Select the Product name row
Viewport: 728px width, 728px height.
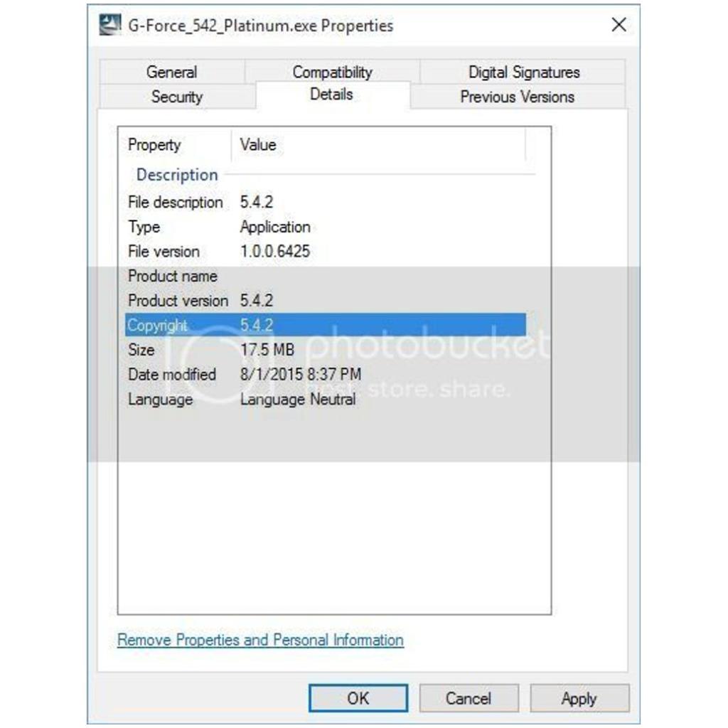(173, 277)
